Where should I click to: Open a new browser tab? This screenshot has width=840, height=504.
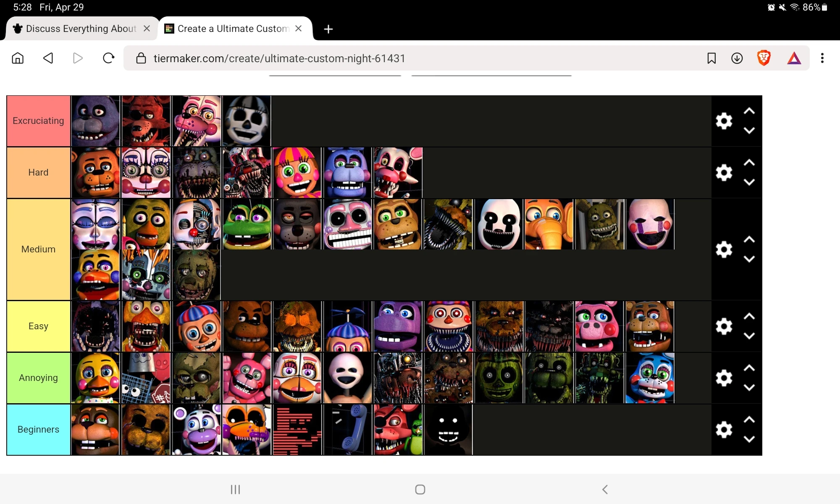click(328, 29)
